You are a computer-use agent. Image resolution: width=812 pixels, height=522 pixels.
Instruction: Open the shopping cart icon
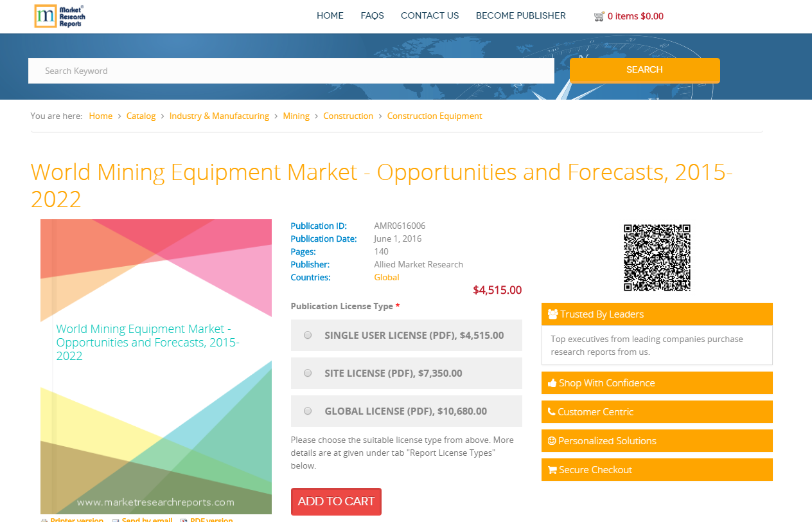[x=599, y=17]
